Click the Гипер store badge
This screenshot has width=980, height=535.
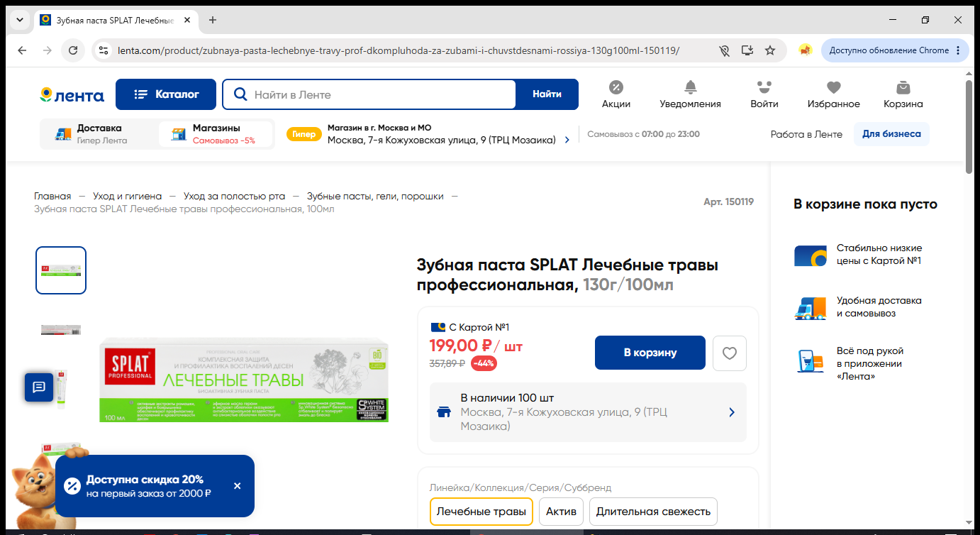(x=304, y=134)
